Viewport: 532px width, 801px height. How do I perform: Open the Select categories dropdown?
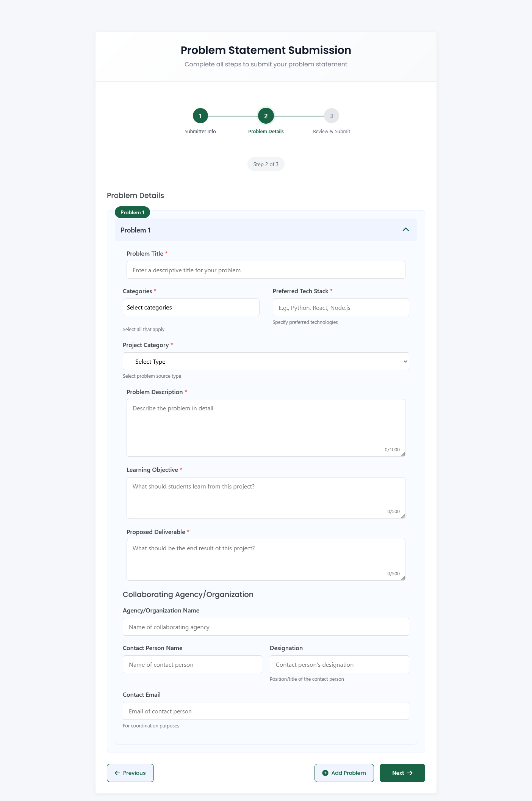pos(191,308)
